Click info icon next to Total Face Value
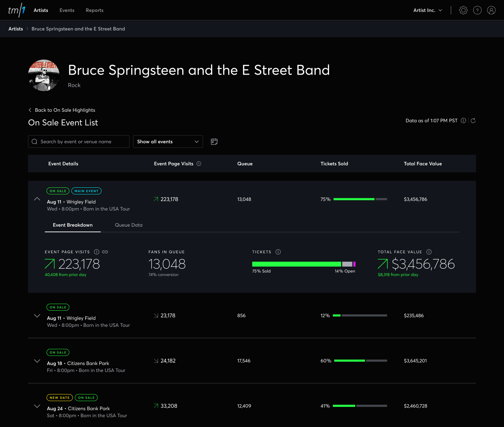This screenshot has height=427, width=504. (x=429, y=252)
